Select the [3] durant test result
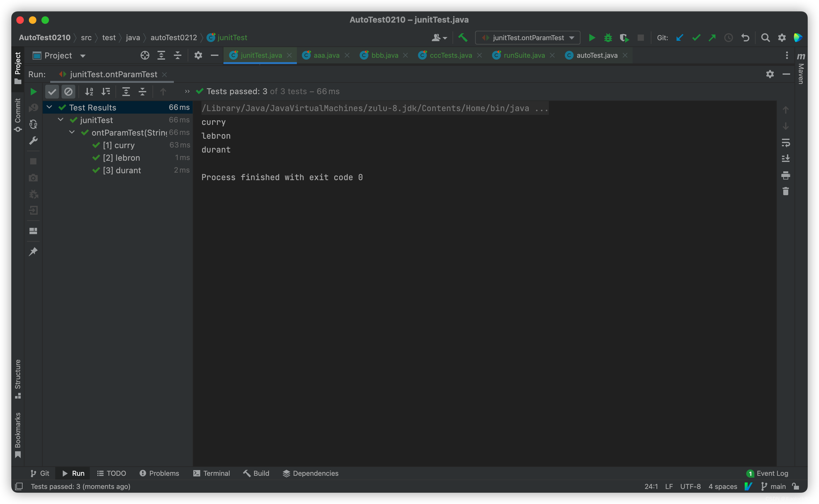 (x=118, y=170)
